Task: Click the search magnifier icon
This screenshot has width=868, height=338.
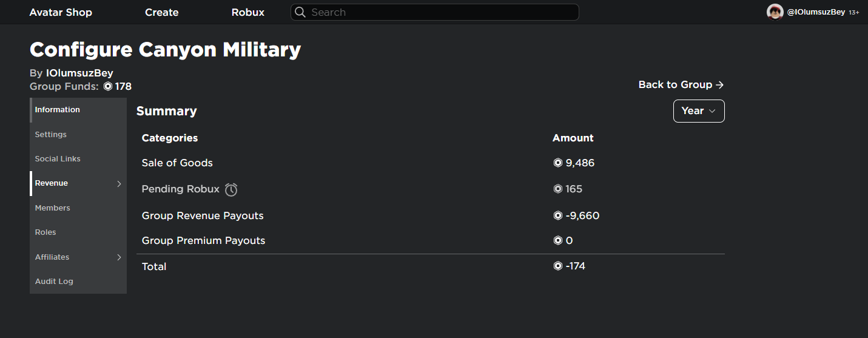Action: point(300,12)
